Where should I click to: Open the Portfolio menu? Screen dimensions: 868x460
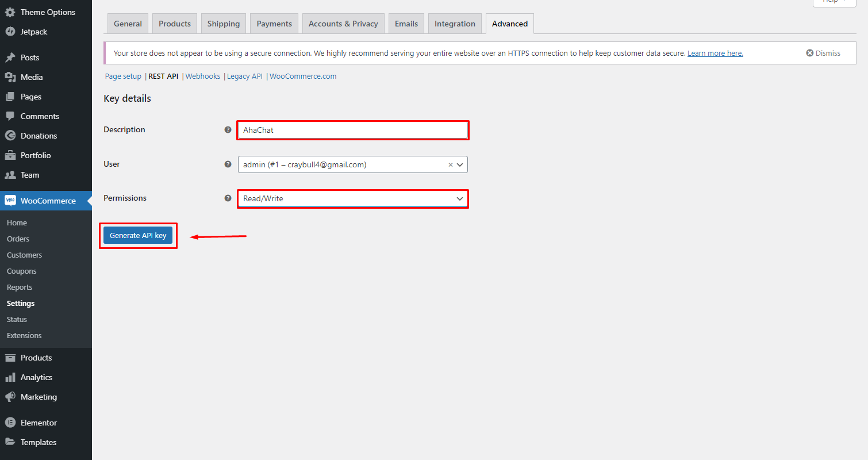pyautogui.click(x=46, y=155)
